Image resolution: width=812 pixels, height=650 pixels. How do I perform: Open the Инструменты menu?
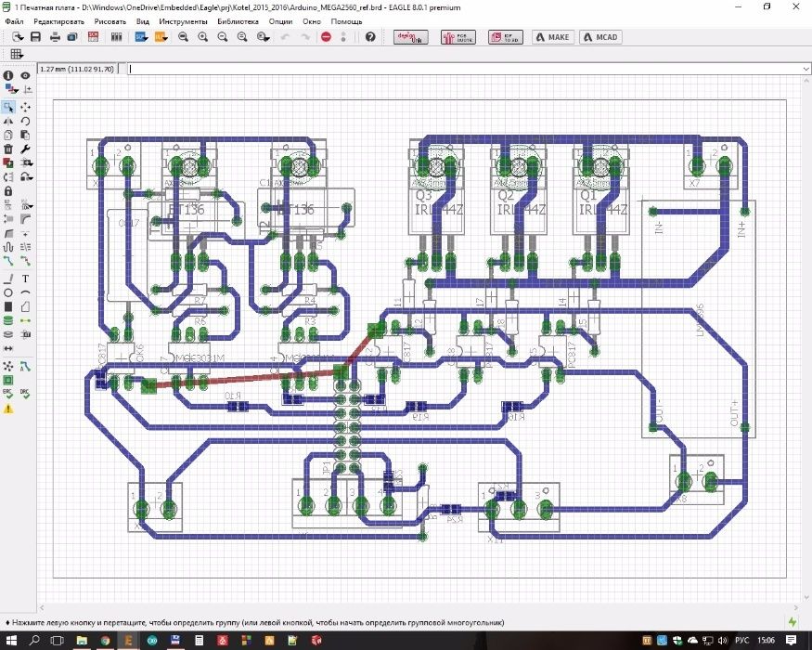click(184, 21)
